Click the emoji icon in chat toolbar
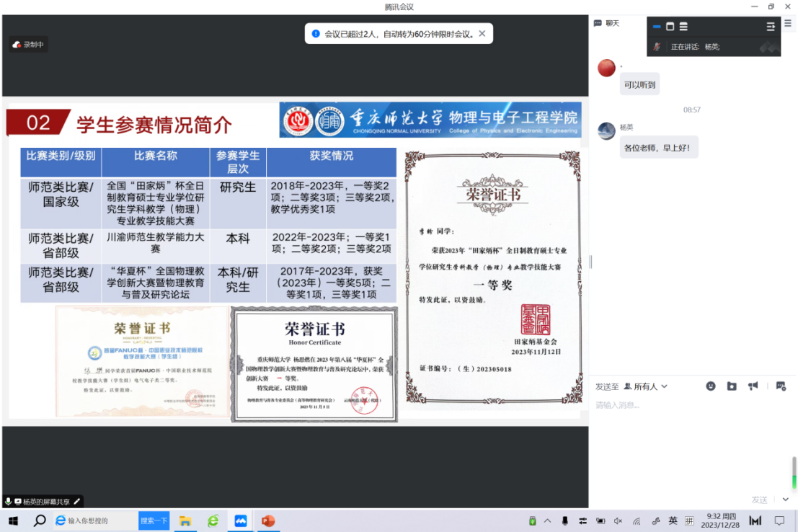Image resolution: width=798 pixels, height=532 pixels. pos(710,386)
